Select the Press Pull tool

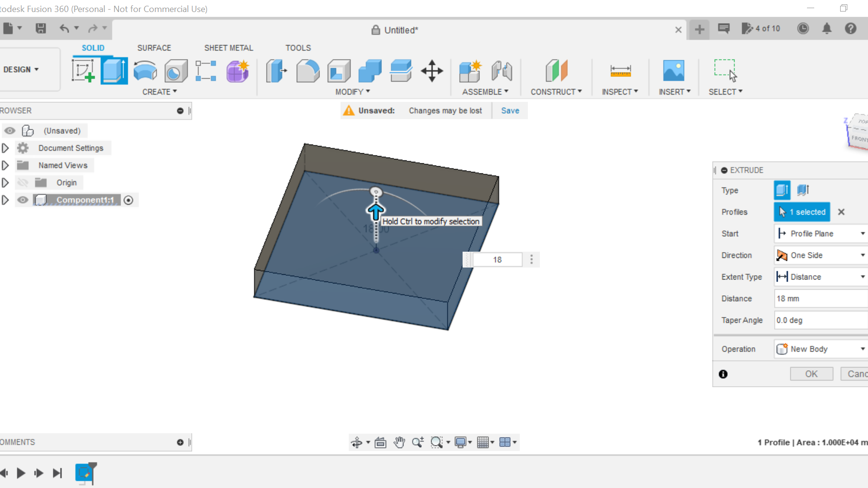coord(276,71)
